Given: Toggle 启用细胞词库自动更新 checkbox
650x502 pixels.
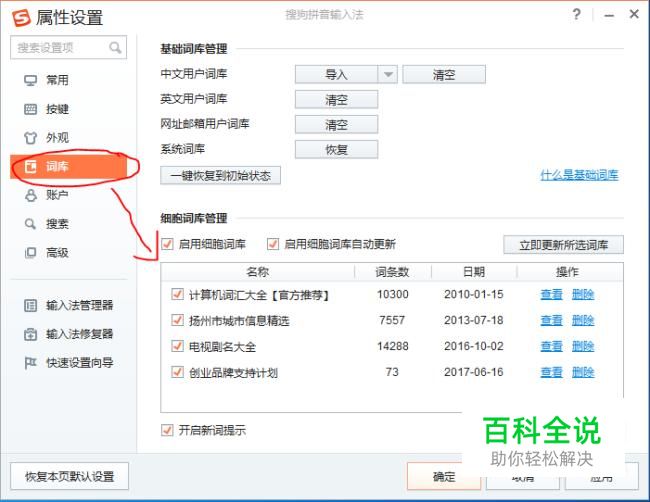Looking at the screenshot, I should (273, 244).
